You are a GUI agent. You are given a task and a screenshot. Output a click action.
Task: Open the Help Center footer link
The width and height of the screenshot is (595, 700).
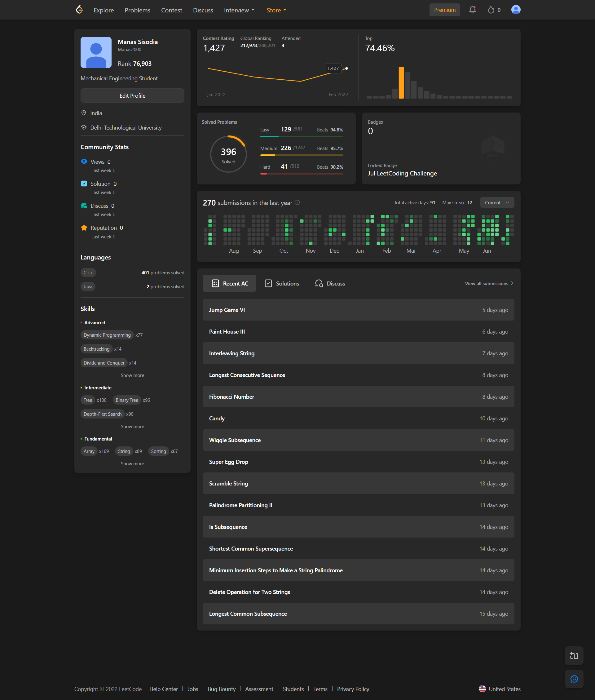tap(163, 689)
